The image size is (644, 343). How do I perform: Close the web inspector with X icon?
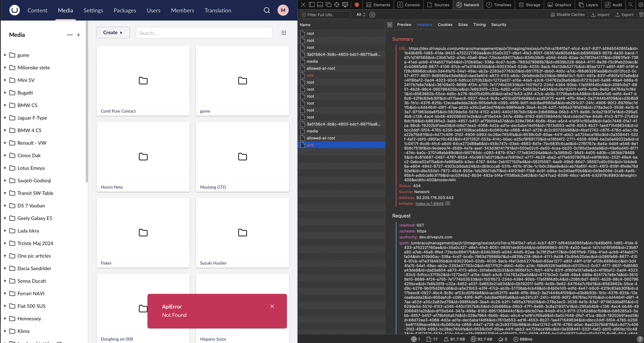coord(303,5)
